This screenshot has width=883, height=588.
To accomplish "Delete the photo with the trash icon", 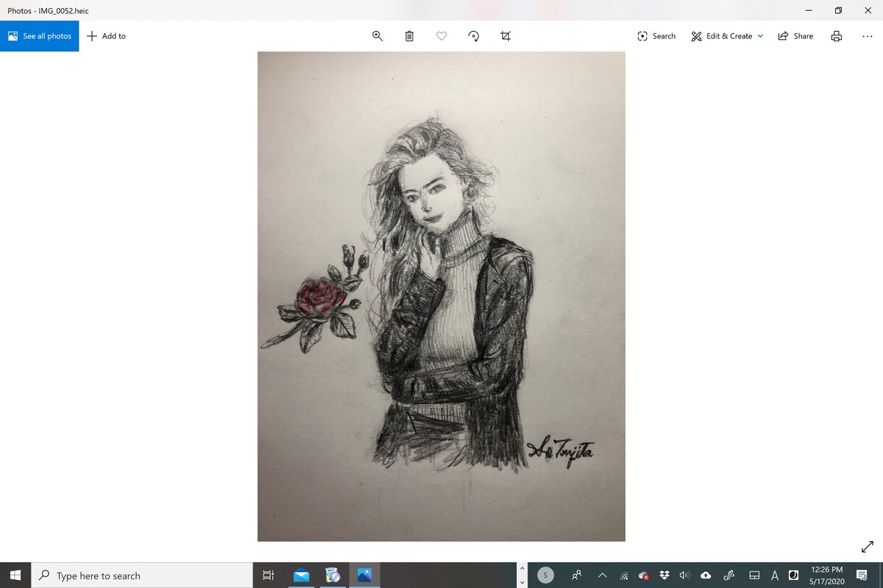I will (409, 36).
